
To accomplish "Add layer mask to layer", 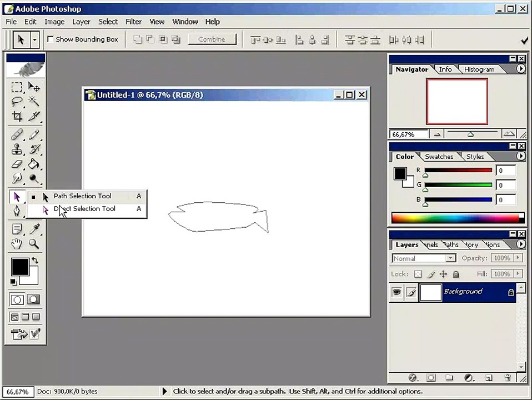I will (x=431, y=378).
